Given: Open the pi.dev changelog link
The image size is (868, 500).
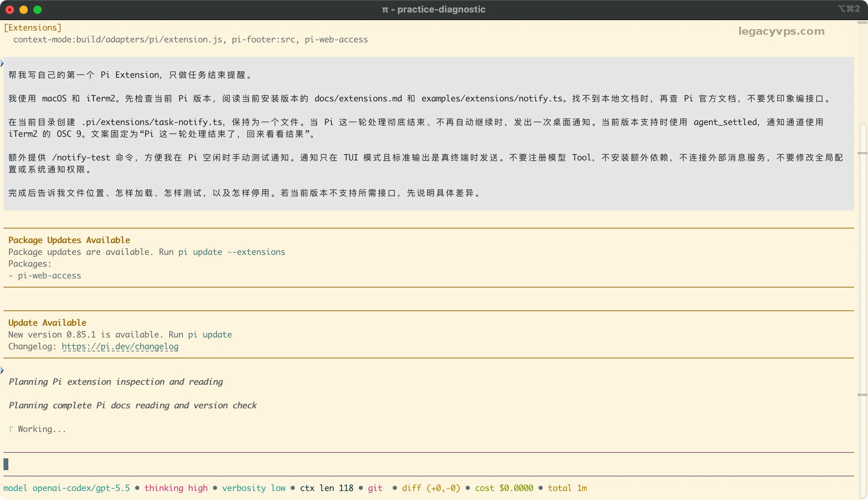Looking at the screenshot, I should tap(120, 347).
